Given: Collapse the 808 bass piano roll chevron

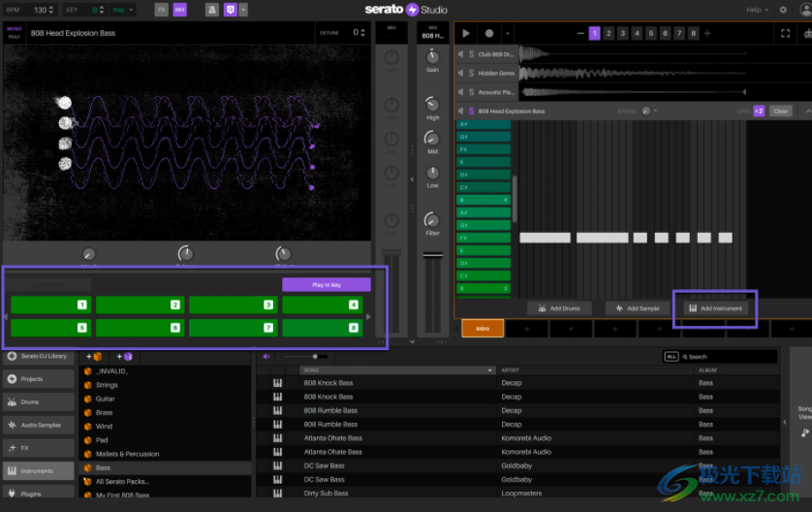Looking at the screenshot, I should pos(807,111).
